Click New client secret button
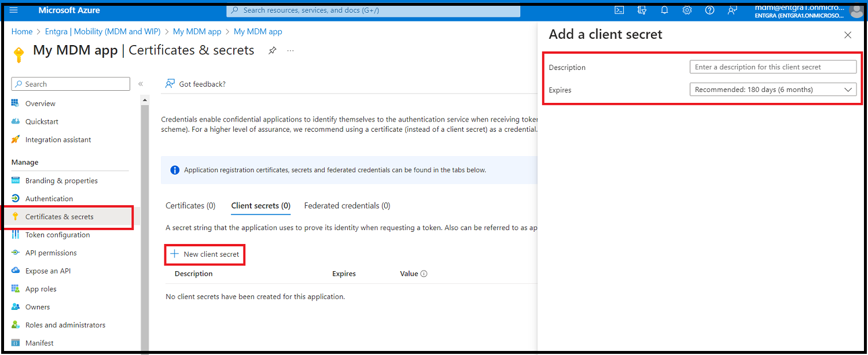 pyautogui.click(x=205, y=254)
